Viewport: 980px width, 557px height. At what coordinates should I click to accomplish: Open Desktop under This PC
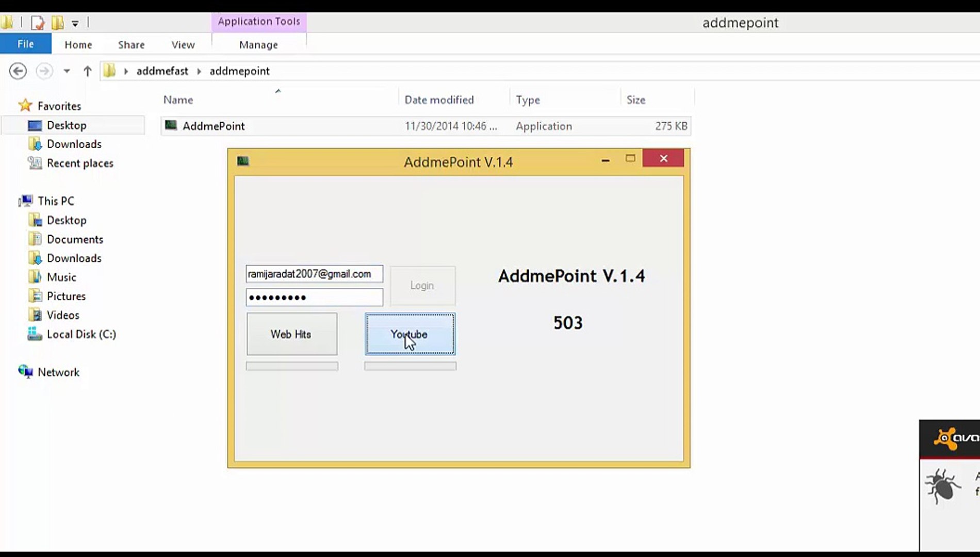point(67,220)
